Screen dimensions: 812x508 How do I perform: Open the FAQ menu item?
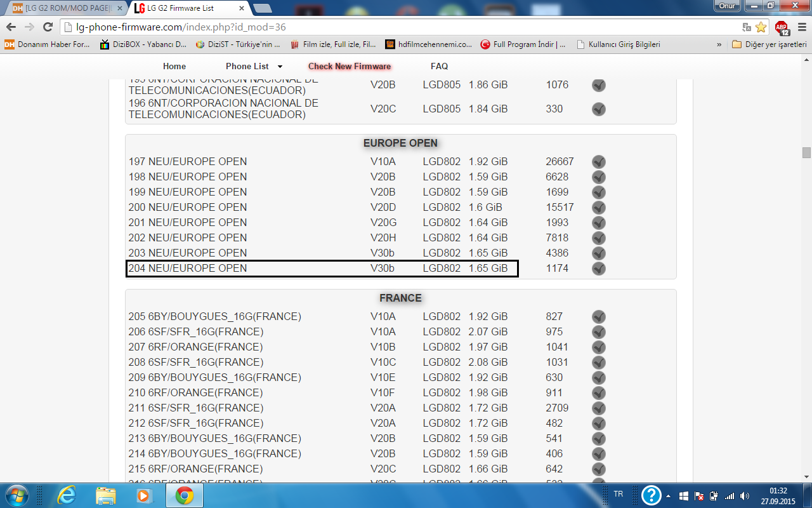(x=439, y=66)
